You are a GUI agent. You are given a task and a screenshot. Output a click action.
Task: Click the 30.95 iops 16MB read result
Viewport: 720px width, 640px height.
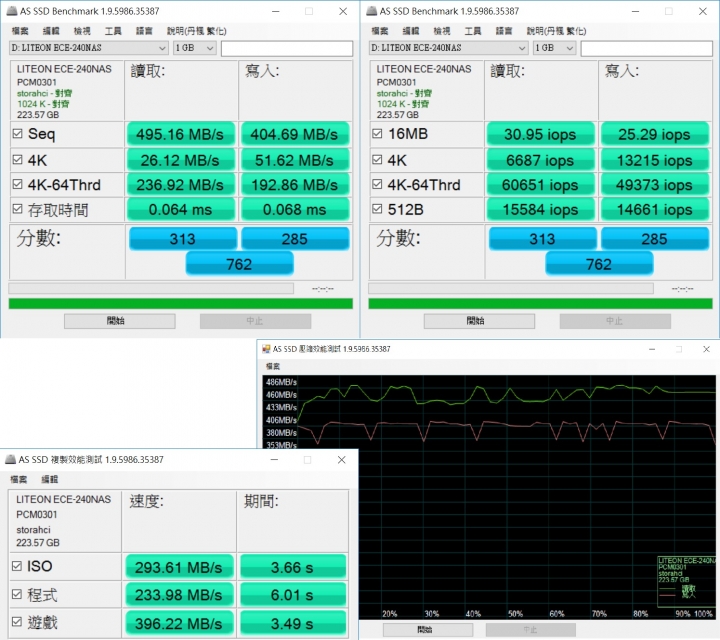pyautogui.click(x=540, y=134)
